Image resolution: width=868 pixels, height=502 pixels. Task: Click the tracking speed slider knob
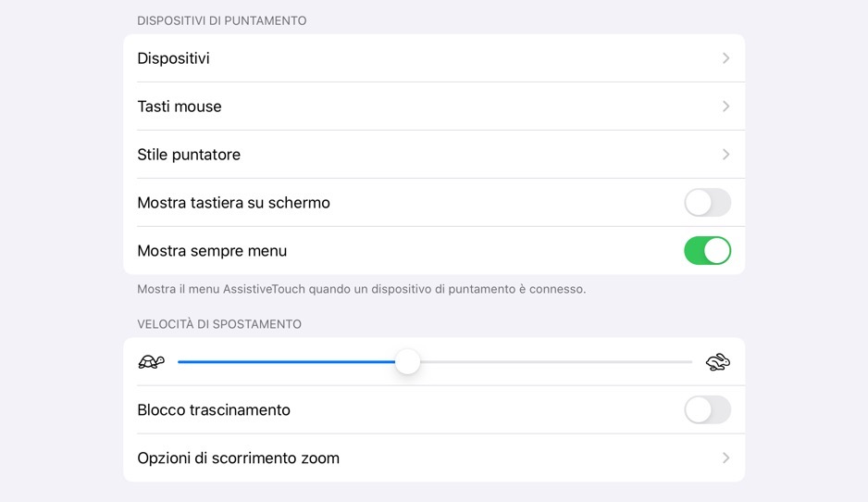(x=407, y=362)
